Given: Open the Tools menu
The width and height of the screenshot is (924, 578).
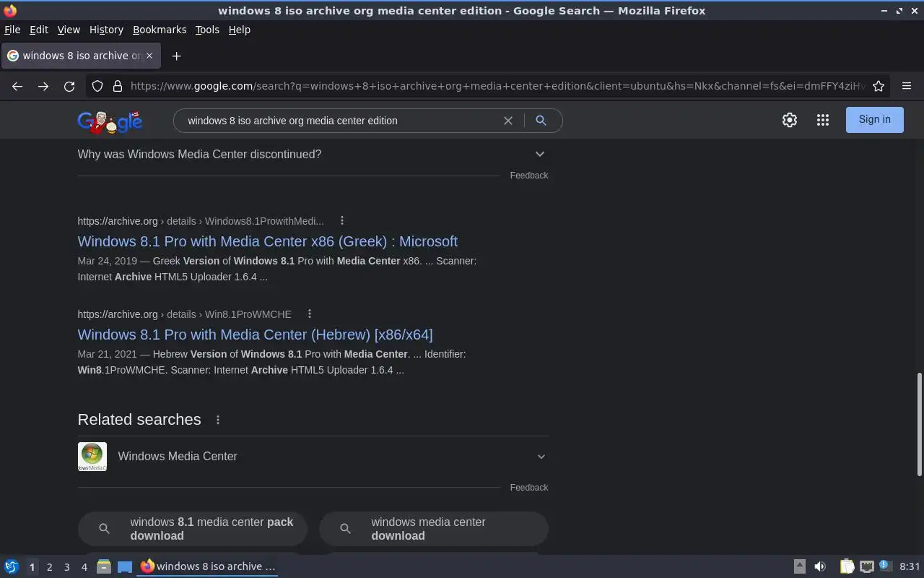Looking at the screenshot, I should [207, 30].
